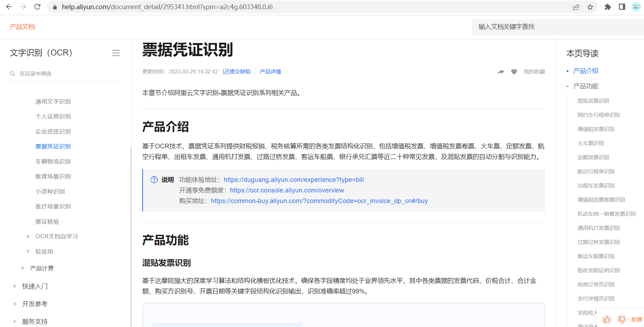Jump to 增值税发票卷票识别 in page guide

[x=601, y=200]
